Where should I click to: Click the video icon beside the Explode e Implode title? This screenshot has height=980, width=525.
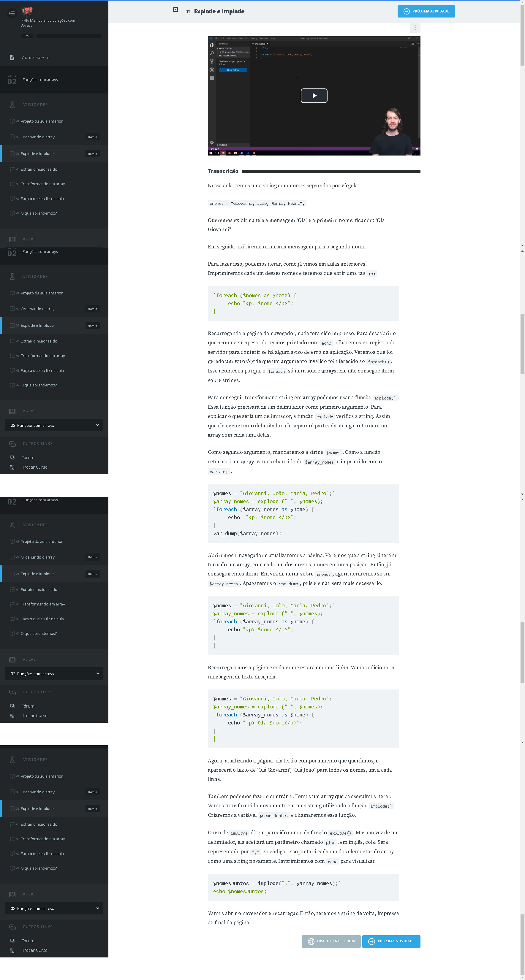[x=175, y=9]
